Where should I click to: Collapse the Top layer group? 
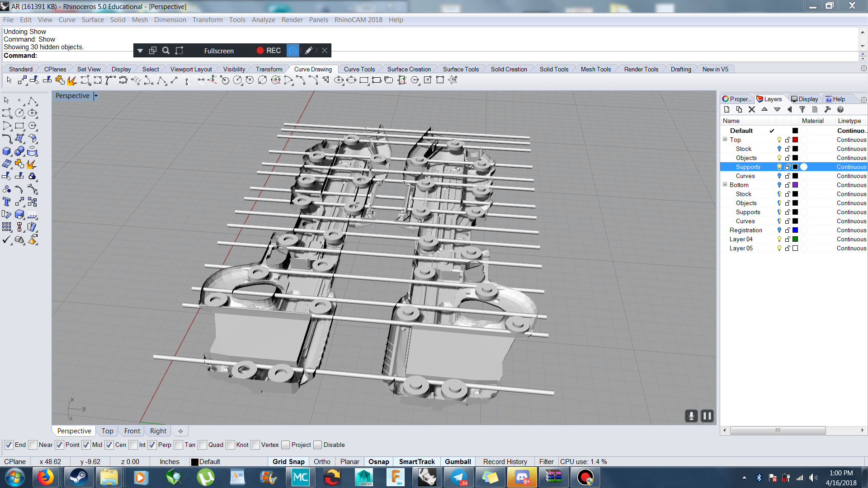coord(725,139)
